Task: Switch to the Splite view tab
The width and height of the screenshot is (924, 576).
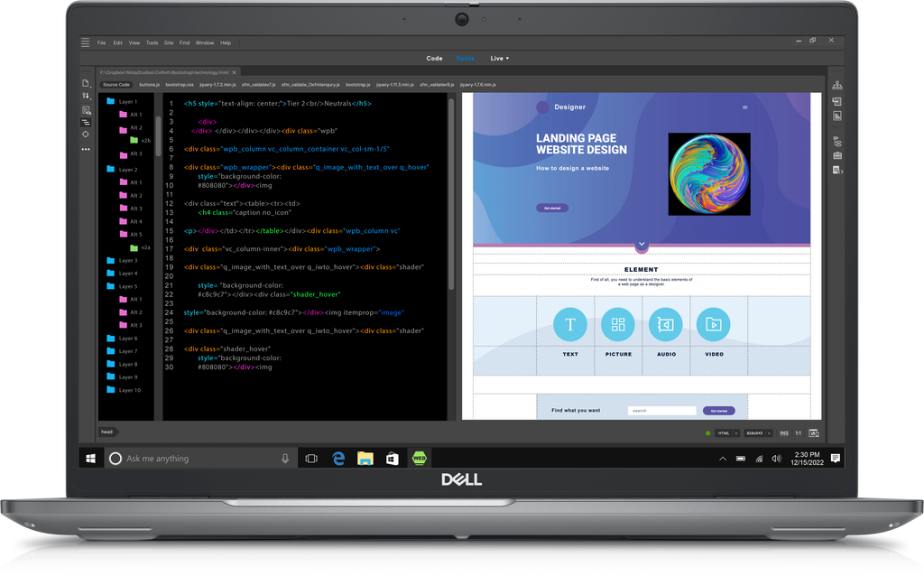Action: [465, 59]
